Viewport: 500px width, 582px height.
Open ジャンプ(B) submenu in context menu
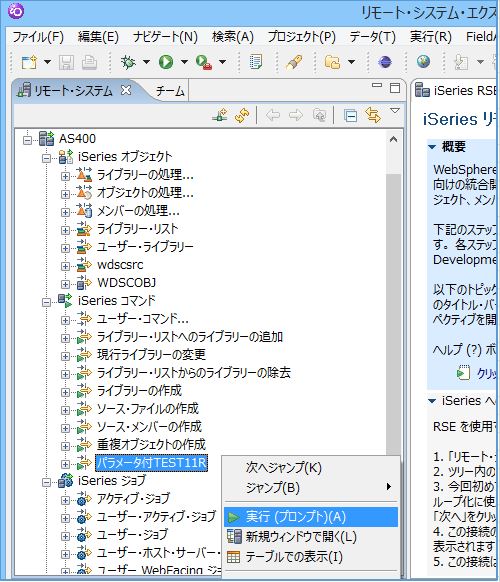(x=311, y=487)
